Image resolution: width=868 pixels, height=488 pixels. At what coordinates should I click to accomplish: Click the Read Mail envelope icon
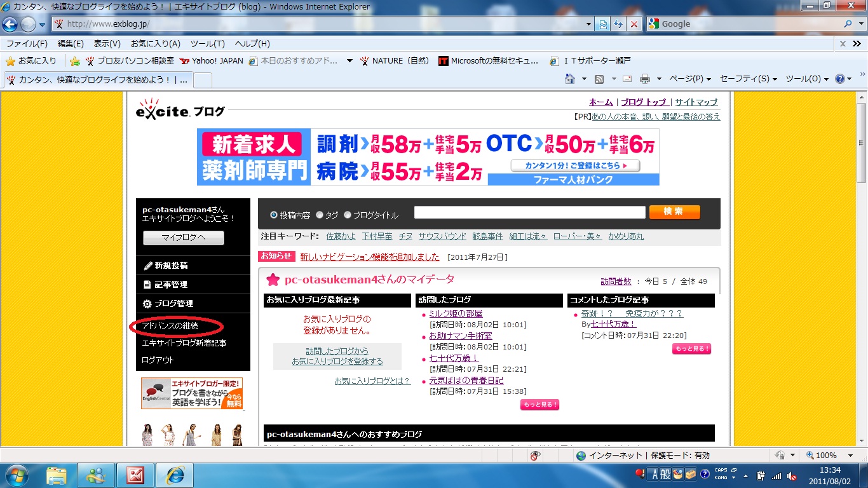[x=627, y=79]
